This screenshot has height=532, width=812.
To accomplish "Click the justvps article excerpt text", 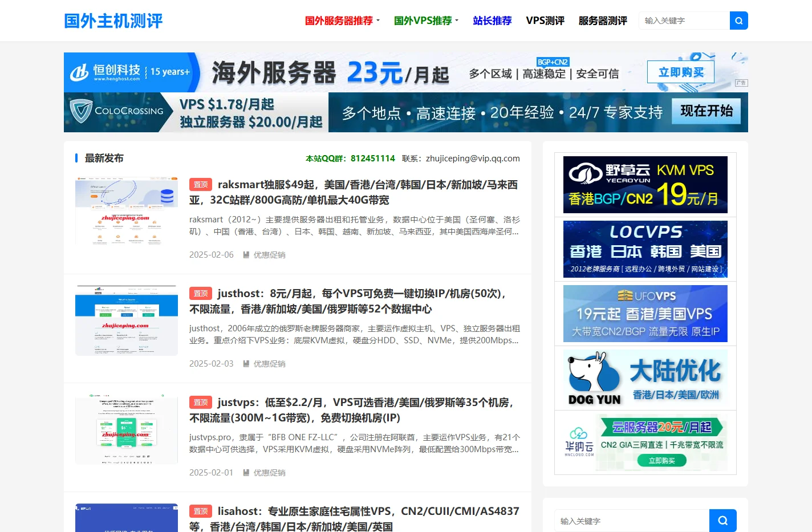I will (x=354, y=444).
